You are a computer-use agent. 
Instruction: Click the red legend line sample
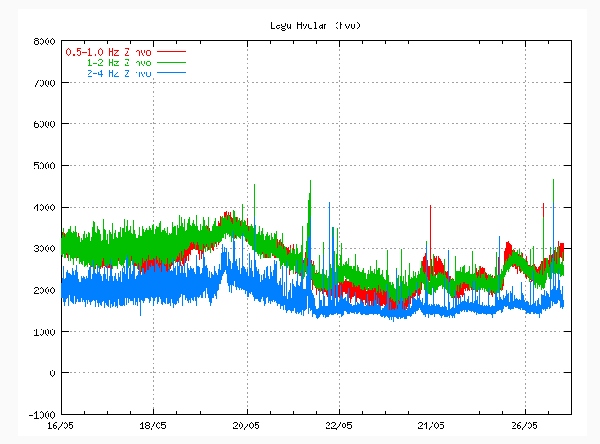[x=172, y=51]
